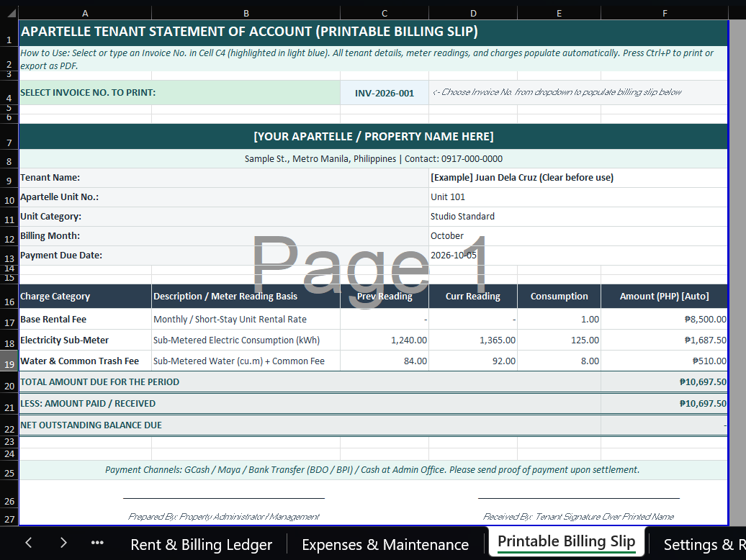This screenshot has height=560, width=746.
Task: Click the Payment Channels note cell
Action: pos(374,470)
